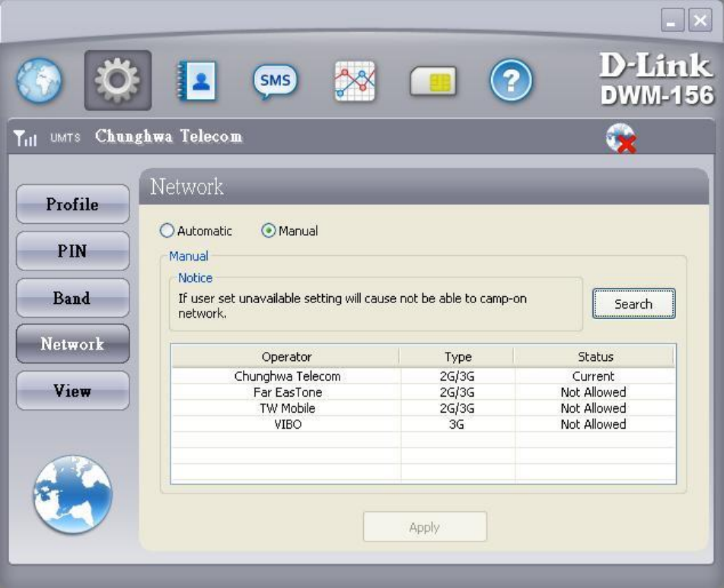Viewport: 724px width, 588px height.
Task: Click the Operator column header
Action: pos(286,356)
